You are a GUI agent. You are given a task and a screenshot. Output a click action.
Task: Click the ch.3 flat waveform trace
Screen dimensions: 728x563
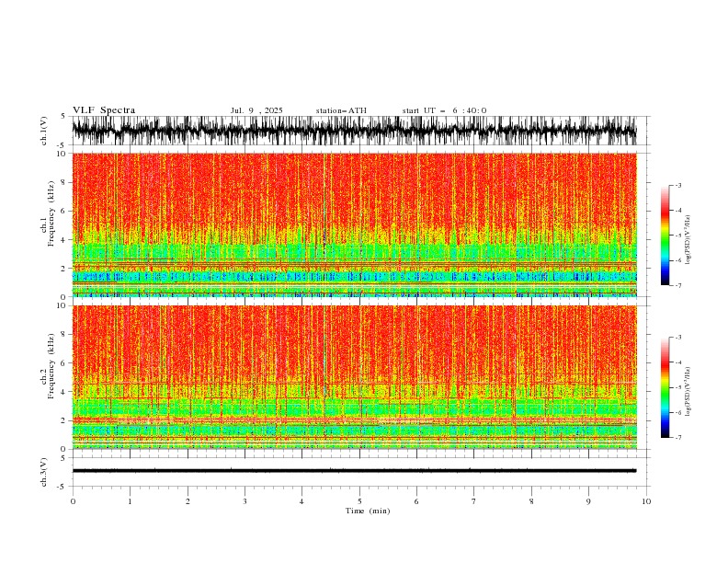pyautogui.click(x=354, y=471)
